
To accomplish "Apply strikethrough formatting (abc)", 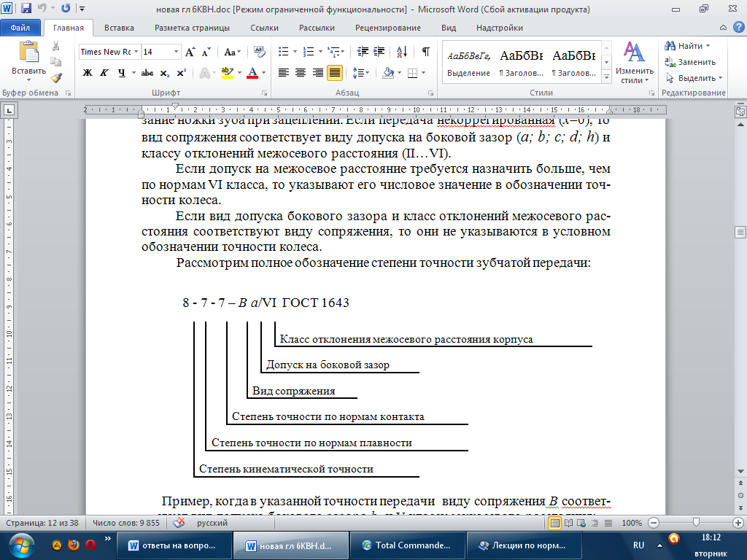I will 147,73.
